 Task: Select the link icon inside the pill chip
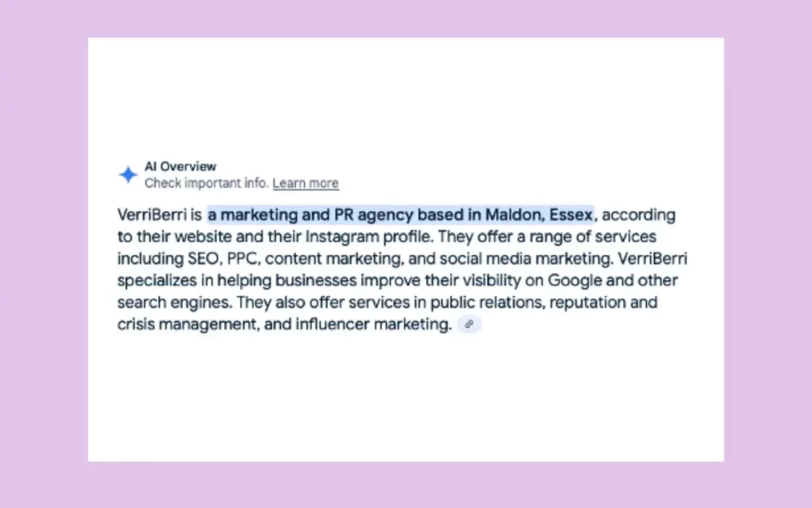tap(469, 324)
